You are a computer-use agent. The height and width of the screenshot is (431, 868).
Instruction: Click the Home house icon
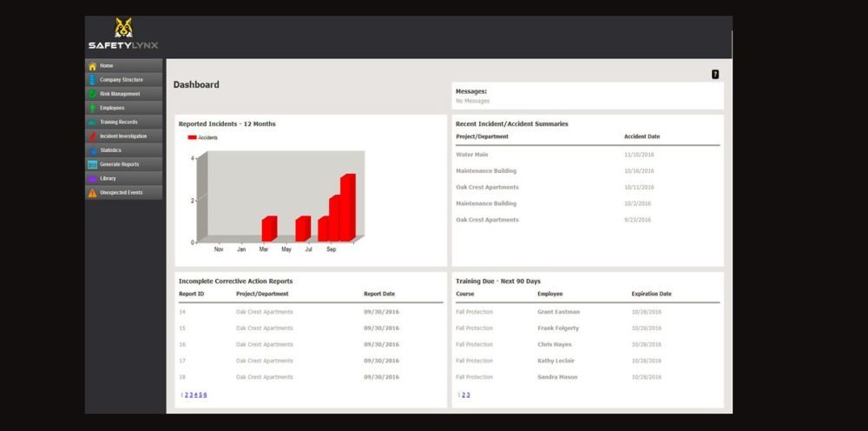(92, 66)
